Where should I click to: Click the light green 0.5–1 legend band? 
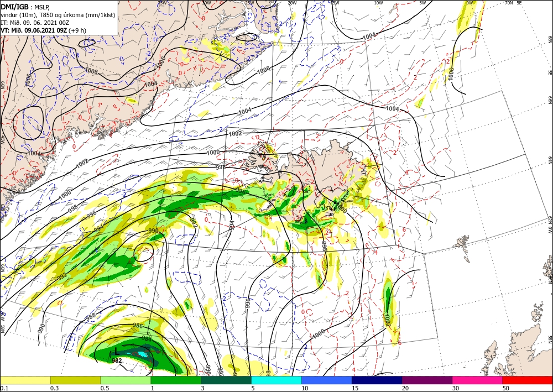pyautogui.click(x=126, y=380)
